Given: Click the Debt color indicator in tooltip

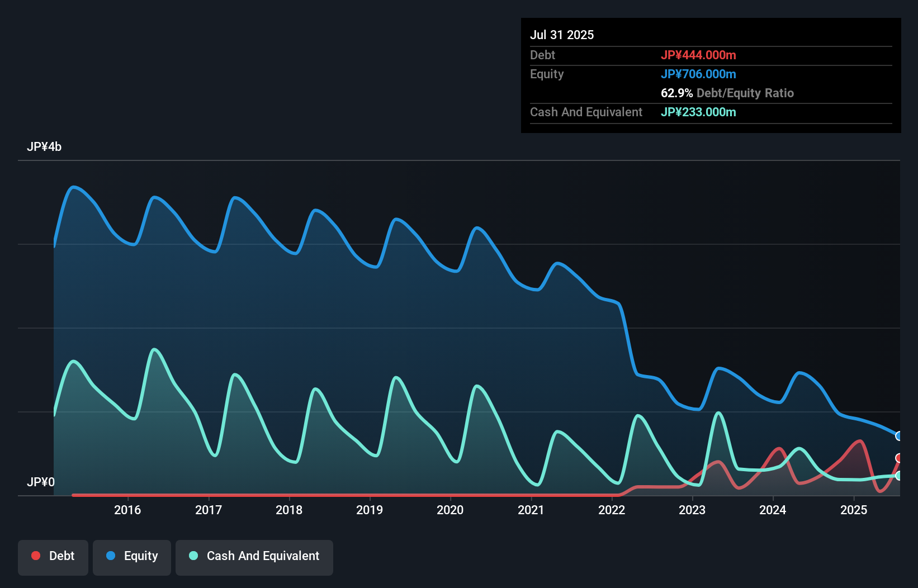Looking at the screenshot, I should (x=699, y=55).
